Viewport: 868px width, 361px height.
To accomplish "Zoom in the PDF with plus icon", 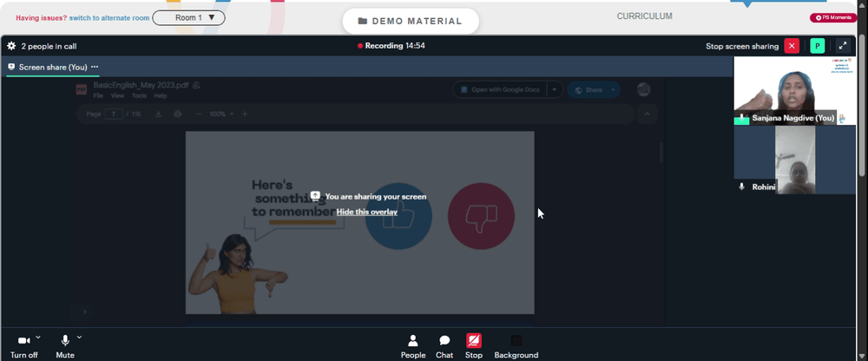I will tap(245, 114).
